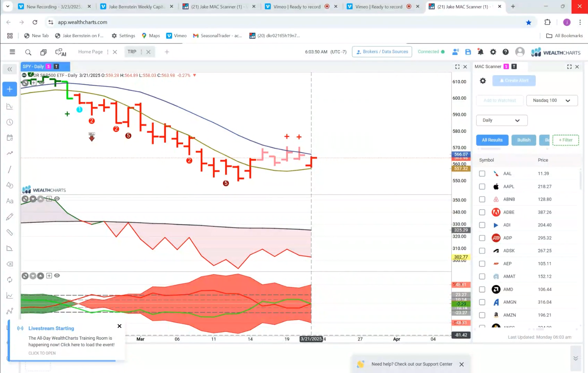588x373 pixels.
Task: Select the ruler measure tool
Action: (10, 233)
